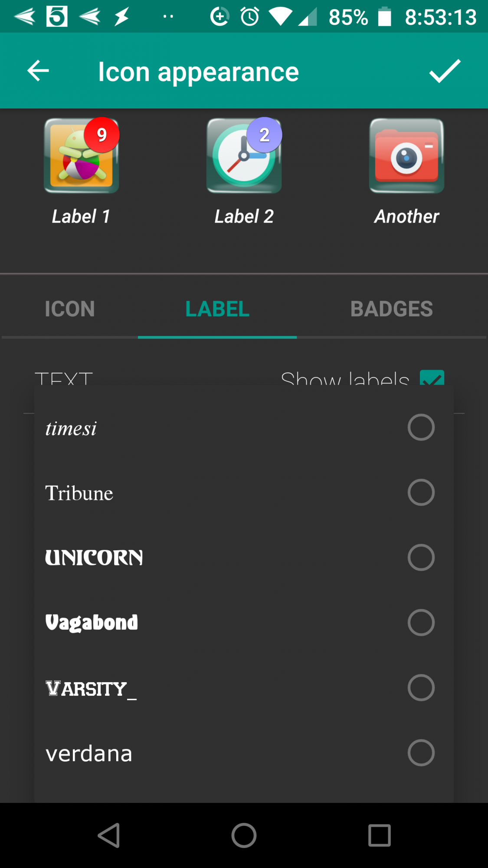Select the LABEL tab
This screenshot has height=868, width=488.
pyautogui.click(x=217, y=309)
